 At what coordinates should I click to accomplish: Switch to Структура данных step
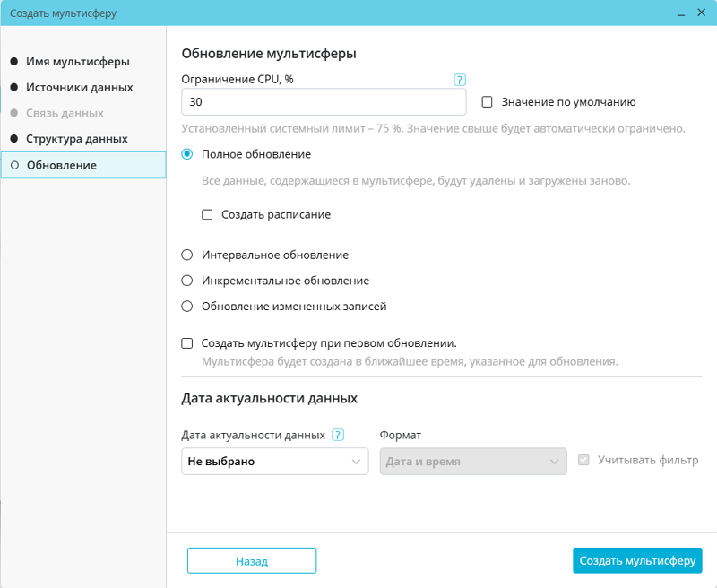point(77,140)
